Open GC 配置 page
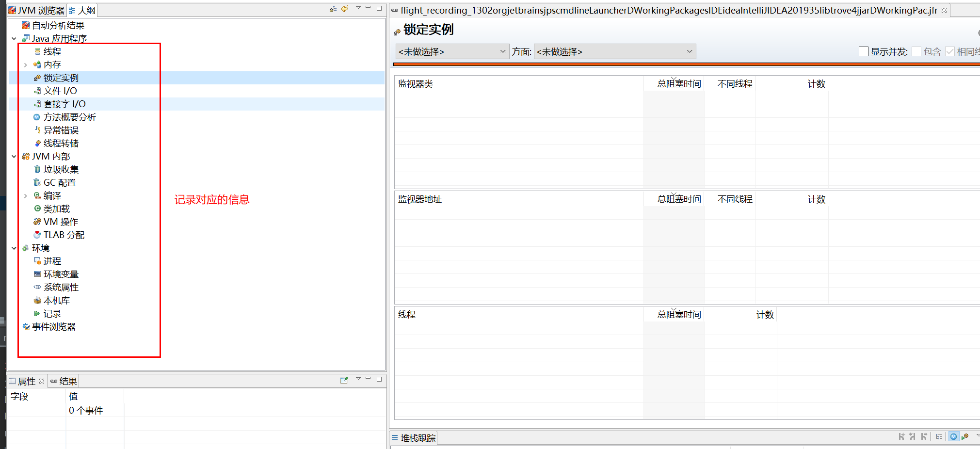Screen dimensions: 980x449 60,182
